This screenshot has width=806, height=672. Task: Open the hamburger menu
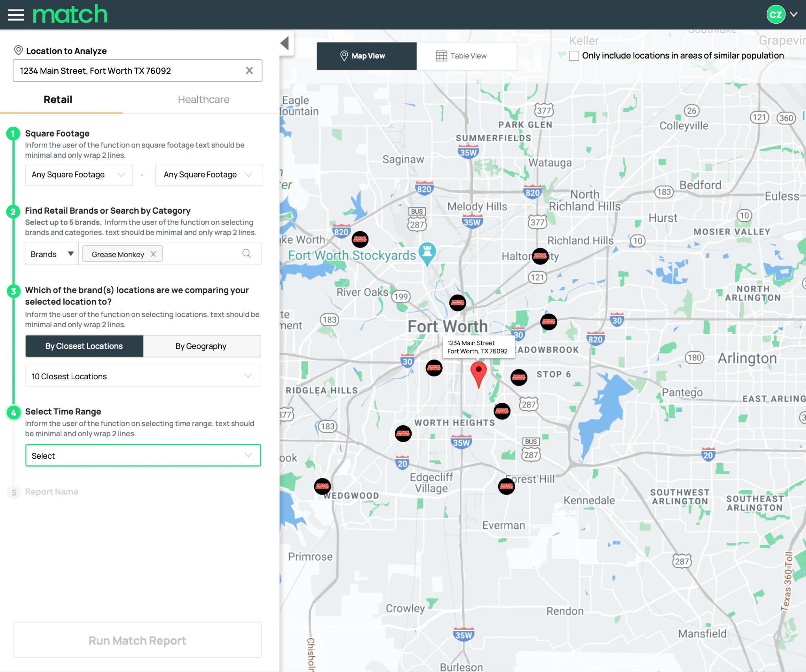(x=16, y=15)
